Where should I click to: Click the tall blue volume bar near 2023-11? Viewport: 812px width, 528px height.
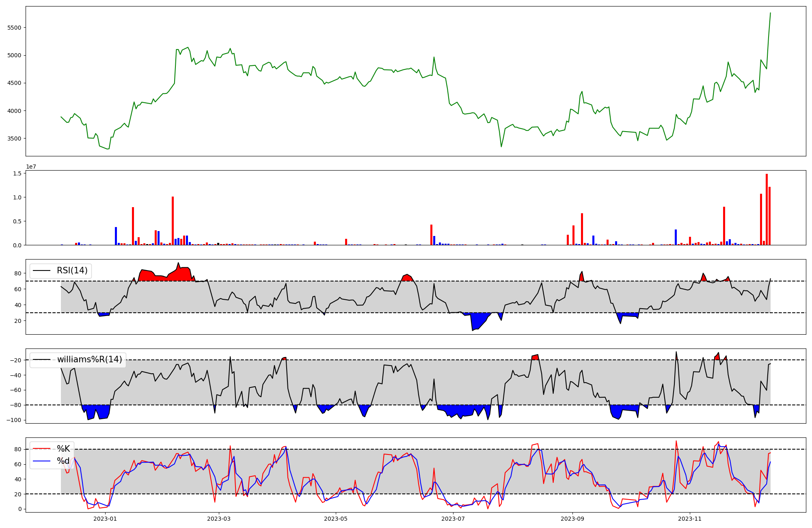676,238
